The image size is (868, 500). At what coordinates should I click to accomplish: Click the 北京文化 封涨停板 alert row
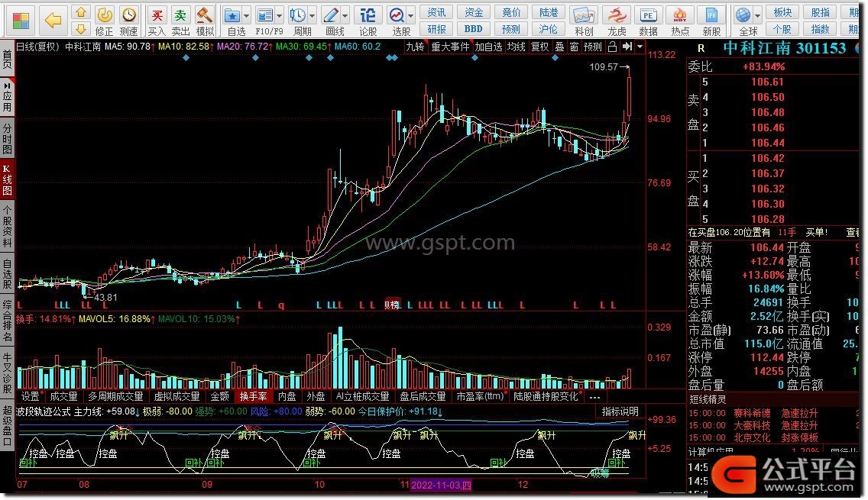tap(775, 437)
